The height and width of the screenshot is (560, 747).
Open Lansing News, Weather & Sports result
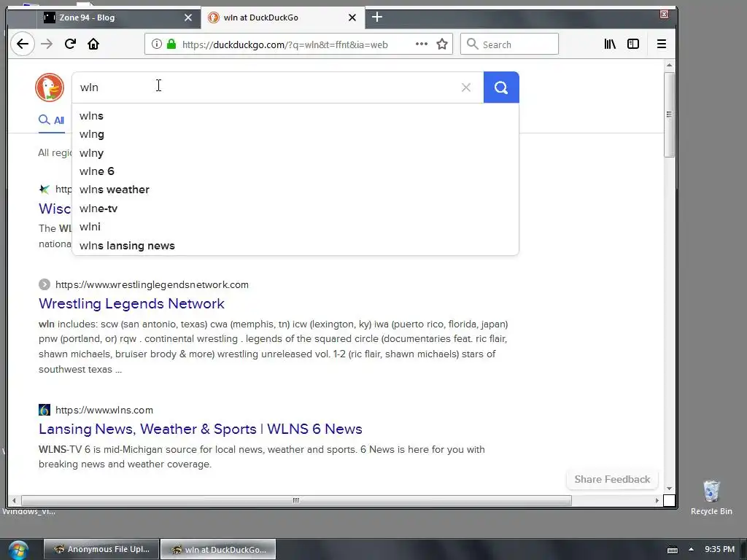point(201,429)
